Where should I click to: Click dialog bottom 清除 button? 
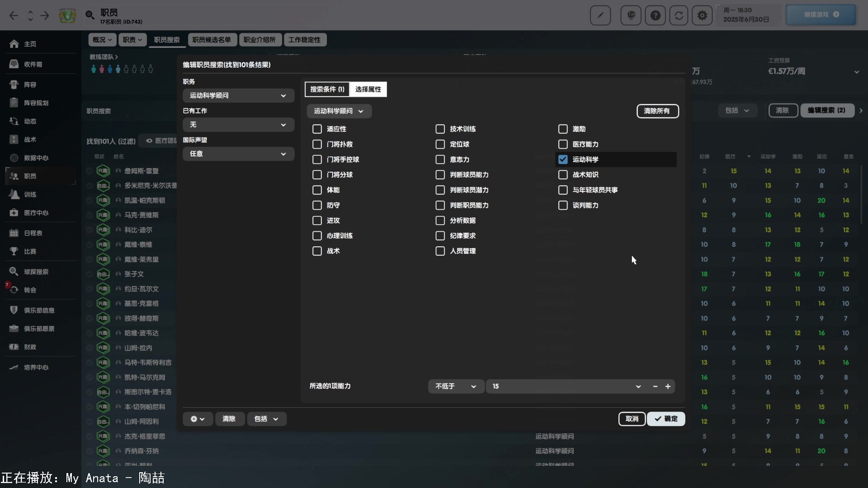coord(230,419)
